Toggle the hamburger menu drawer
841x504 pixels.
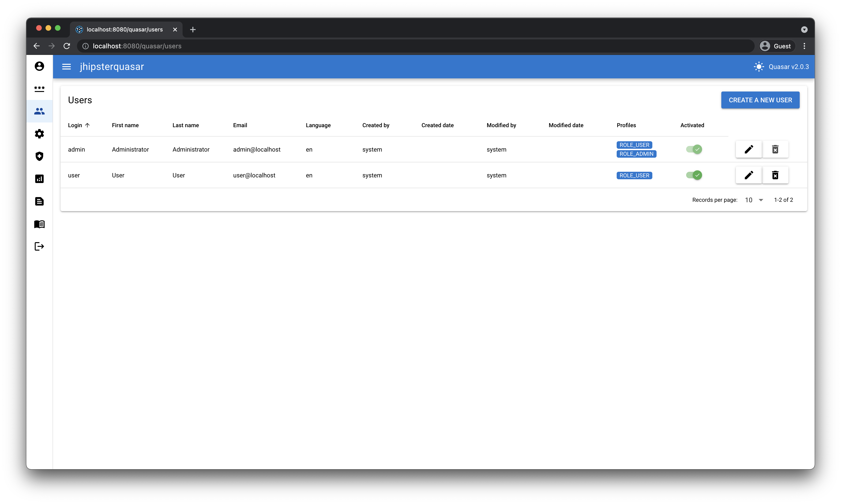(x=67, y=67)
